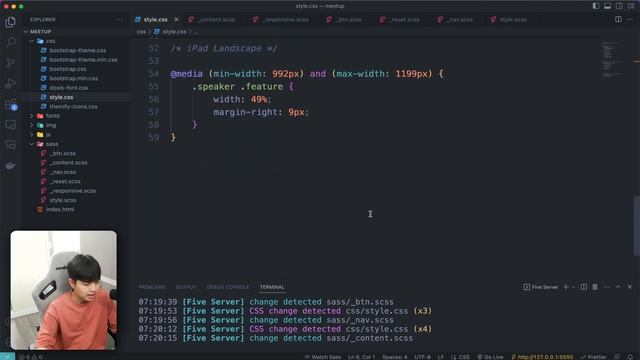Split the terminal panel
640x360 pixels.
pos(584,287)
